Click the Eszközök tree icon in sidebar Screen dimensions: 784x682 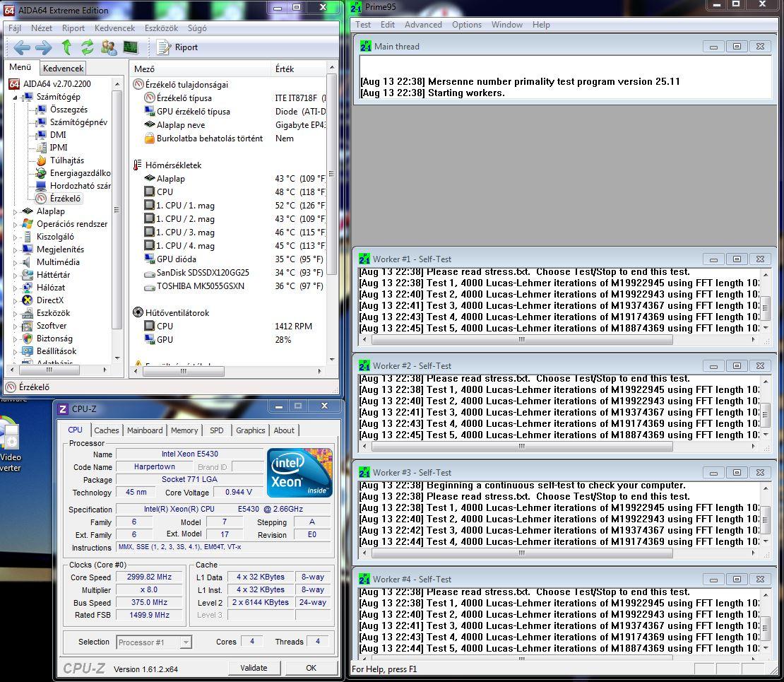[28, 313]
